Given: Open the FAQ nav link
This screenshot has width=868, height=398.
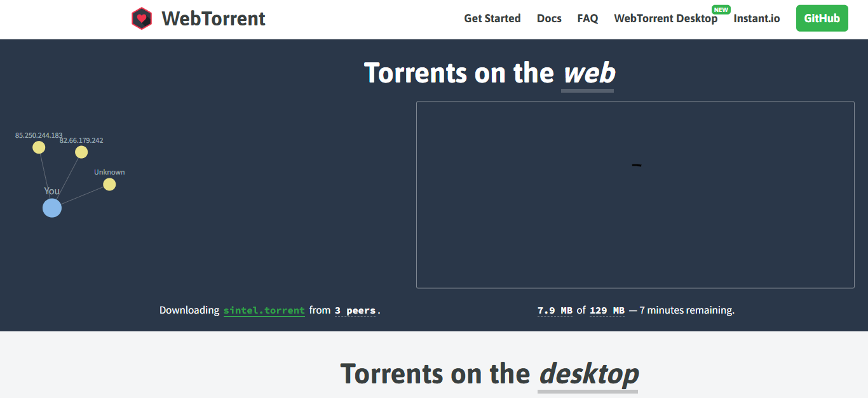Looking at the screenshot, I should click(x=587, y=18).
